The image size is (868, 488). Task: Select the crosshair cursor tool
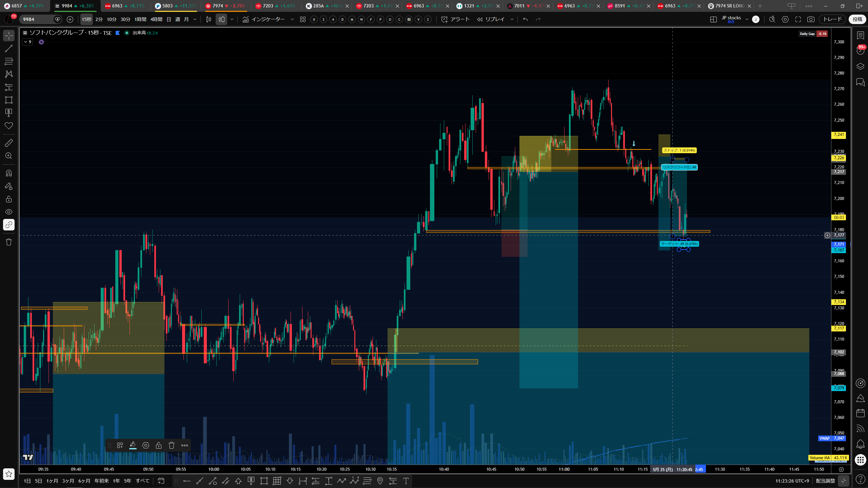pos(9,35)
